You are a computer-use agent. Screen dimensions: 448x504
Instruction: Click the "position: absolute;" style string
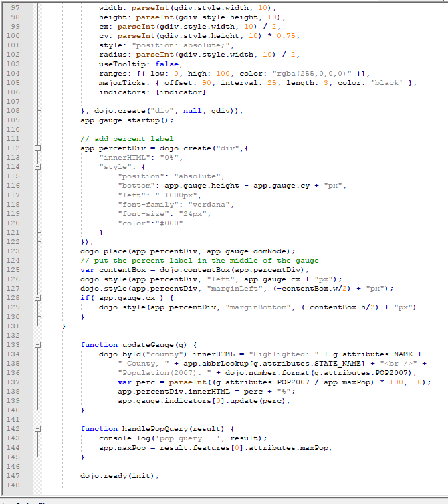[181, 45]
